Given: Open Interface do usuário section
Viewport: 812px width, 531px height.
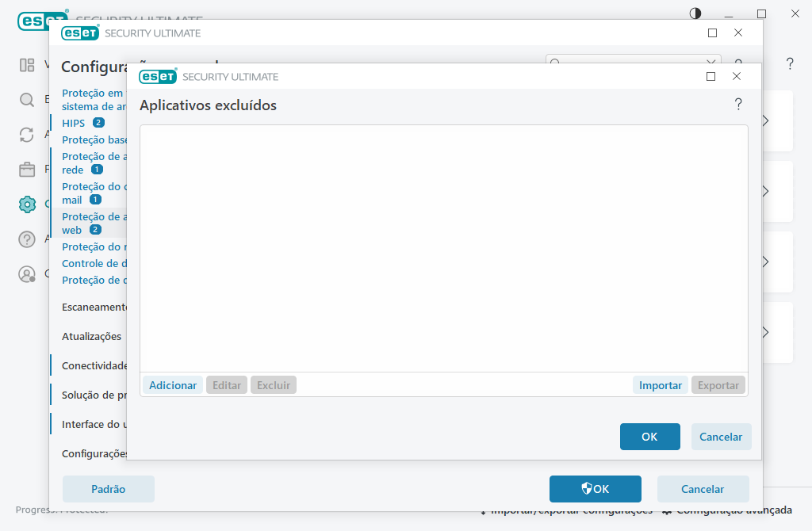Looking at the screenshot, I should [94, 424].
